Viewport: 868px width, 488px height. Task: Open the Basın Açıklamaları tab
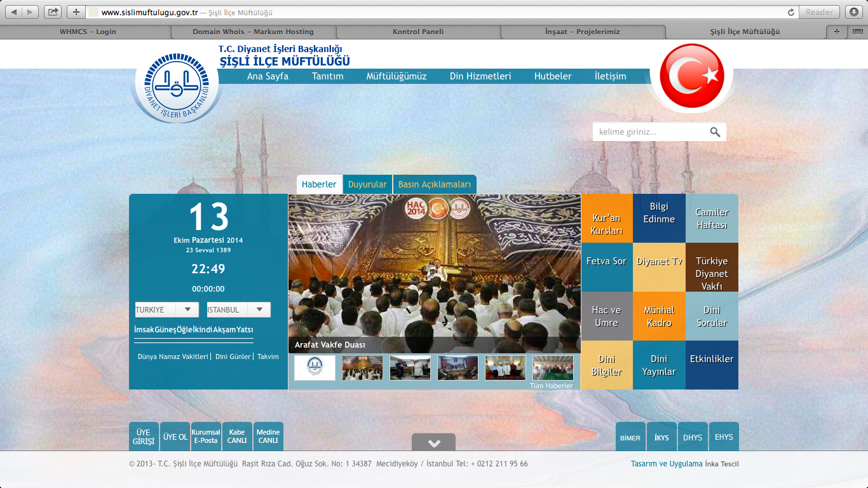tap(435, 184)
